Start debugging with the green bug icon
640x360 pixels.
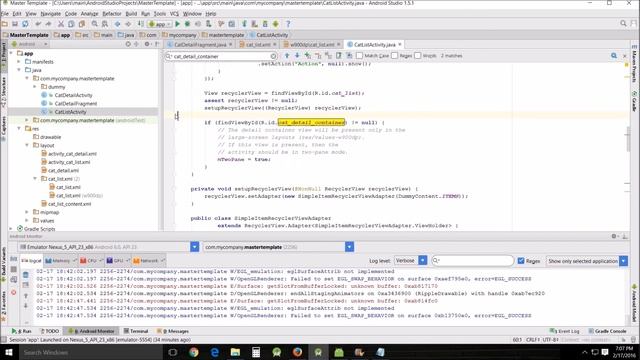click(187, 24)
